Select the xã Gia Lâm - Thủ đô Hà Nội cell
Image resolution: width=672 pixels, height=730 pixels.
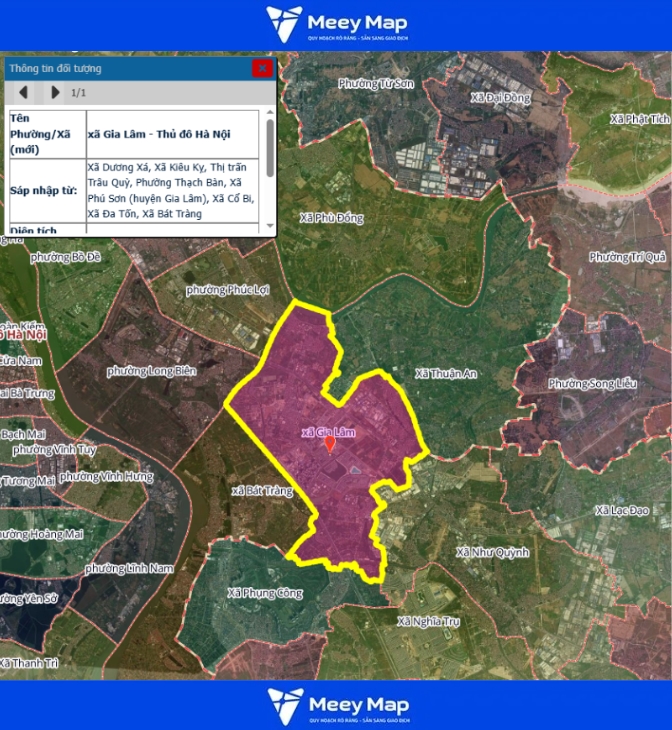coord(172,133)
